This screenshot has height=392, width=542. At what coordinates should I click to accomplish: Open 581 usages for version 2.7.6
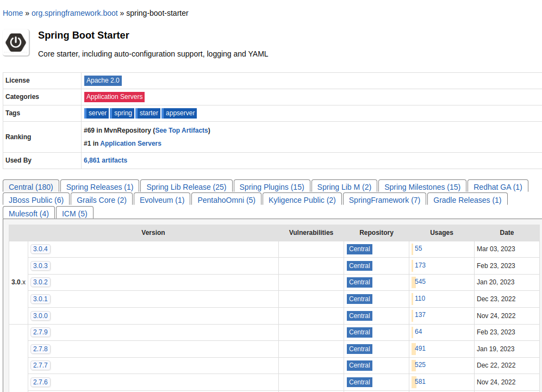point(420,382)
